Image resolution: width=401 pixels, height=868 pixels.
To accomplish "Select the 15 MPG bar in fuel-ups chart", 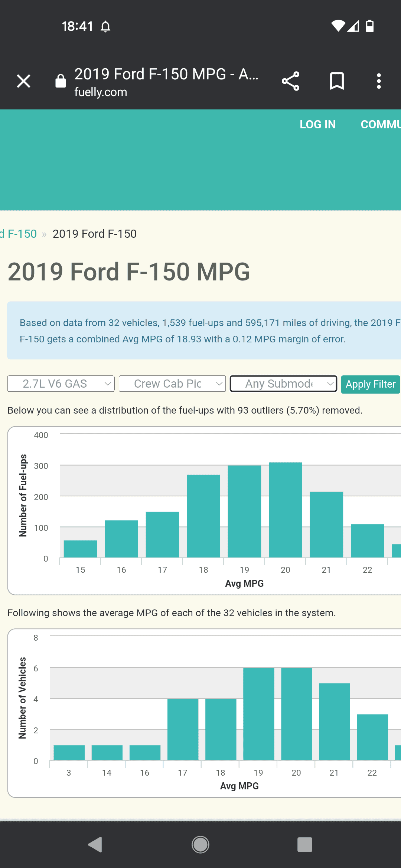I will coord(80,549).
